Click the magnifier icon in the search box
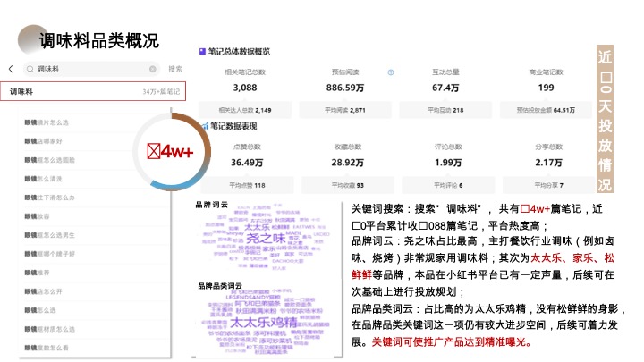The width and height of the screenshot is (644, 362). click(30, 69)
